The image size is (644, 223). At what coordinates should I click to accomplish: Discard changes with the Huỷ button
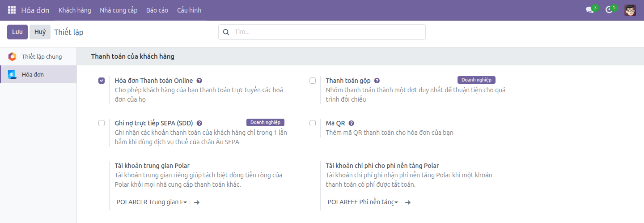[x=40, y=32]
